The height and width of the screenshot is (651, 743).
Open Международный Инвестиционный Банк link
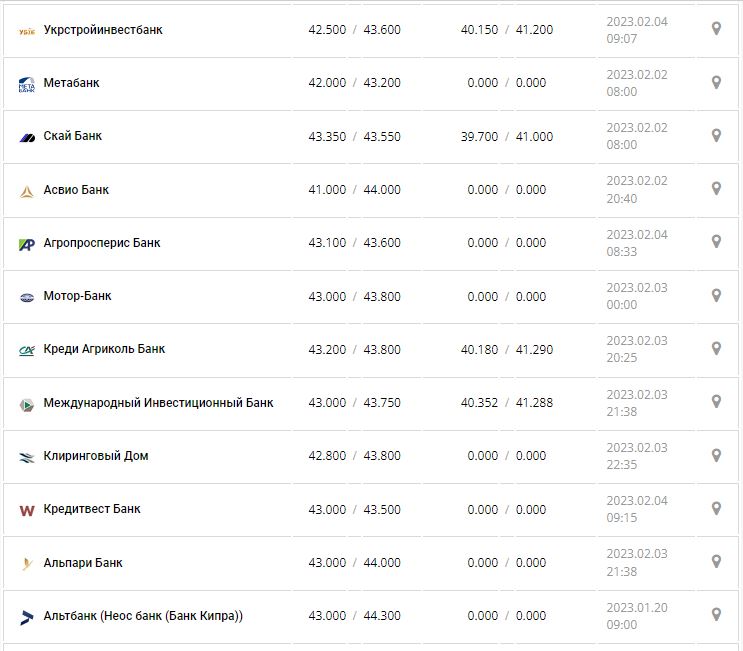point(158,403)
